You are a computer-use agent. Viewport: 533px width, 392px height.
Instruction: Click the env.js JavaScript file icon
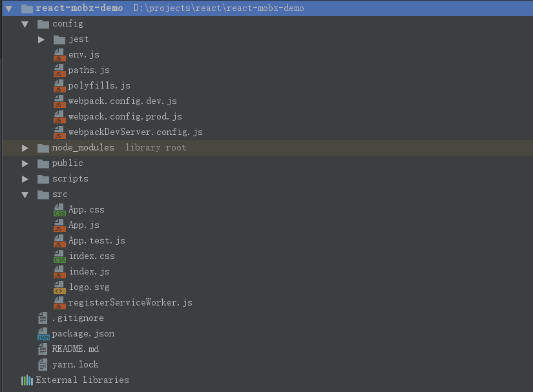pos(59,55)
